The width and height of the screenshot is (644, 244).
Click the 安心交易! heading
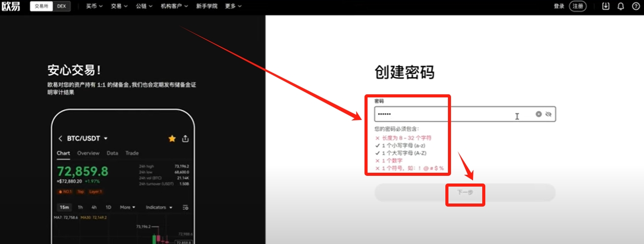[x=74, y=70]
